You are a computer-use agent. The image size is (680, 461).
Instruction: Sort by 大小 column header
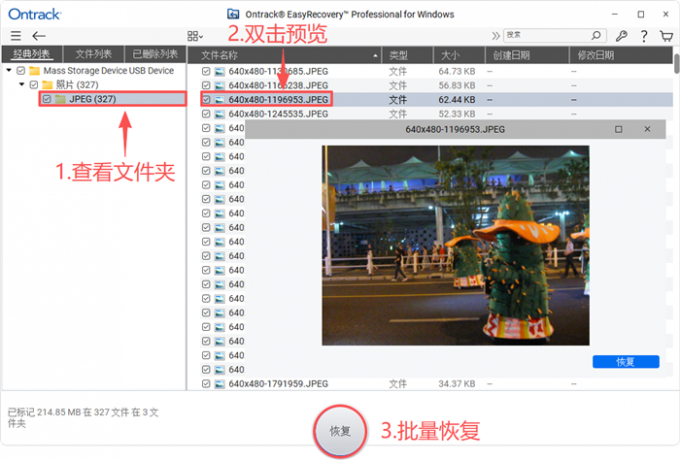[x=459, y=55]
